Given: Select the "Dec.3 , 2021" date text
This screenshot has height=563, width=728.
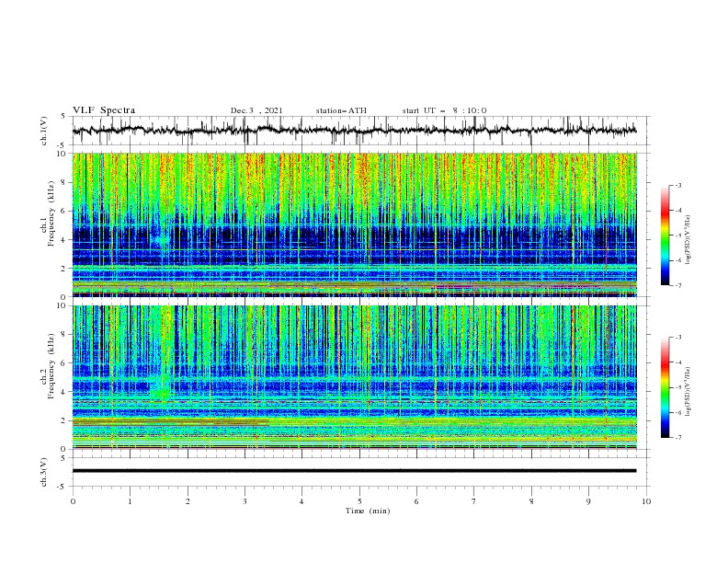Looking at the screenshot, I should 256,110.
